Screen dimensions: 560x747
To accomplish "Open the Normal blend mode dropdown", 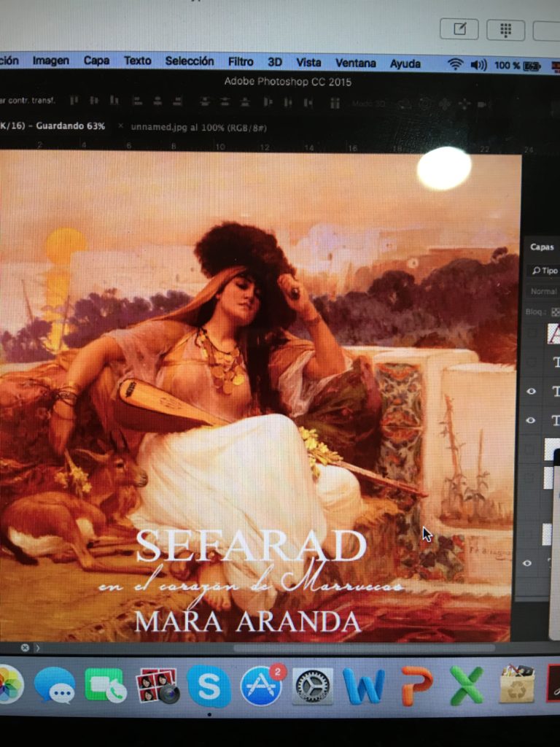I will click(x=544, y=291).
